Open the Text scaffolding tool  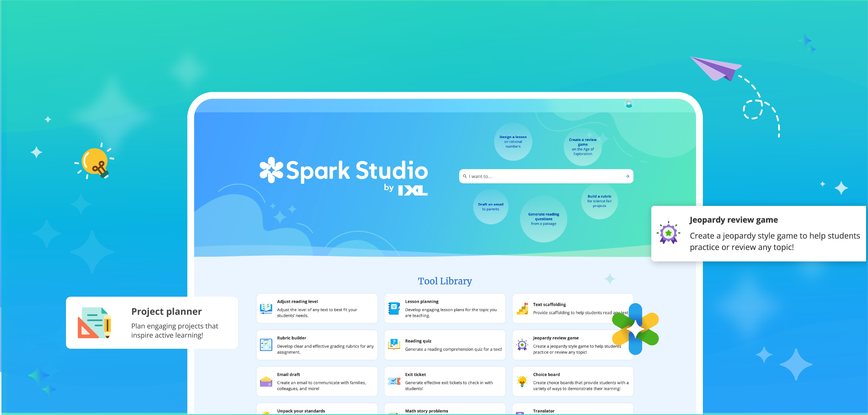point(573,308)
